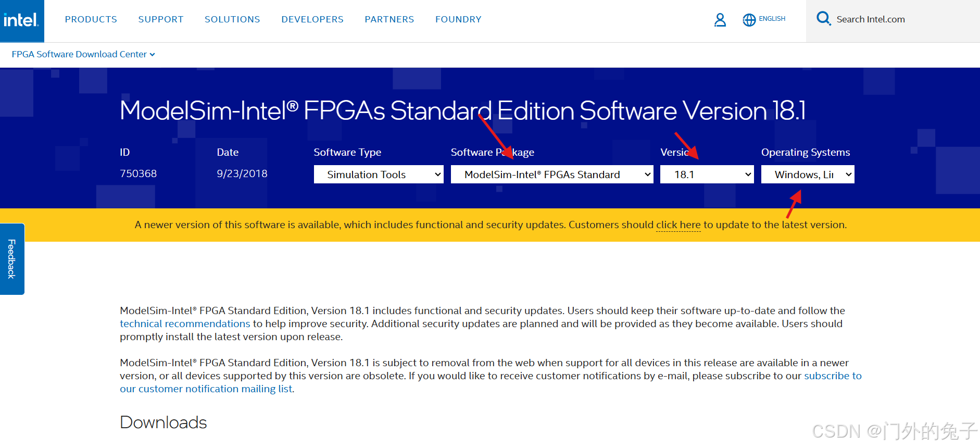980x448 pixels.
Task: Click 'subscribe to our customer notification' link
Action: (x=491, y=382)
